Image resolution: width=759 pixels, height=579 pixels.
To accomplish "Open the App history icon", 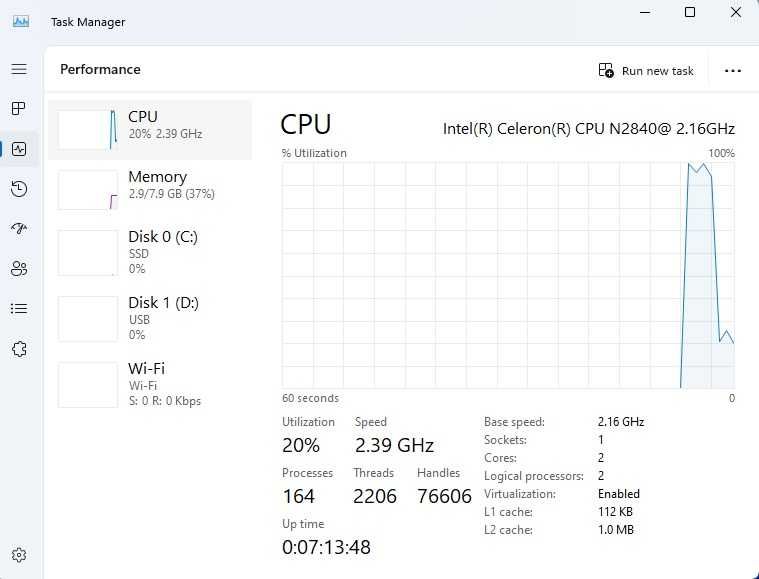I will [x=19, y=189].
